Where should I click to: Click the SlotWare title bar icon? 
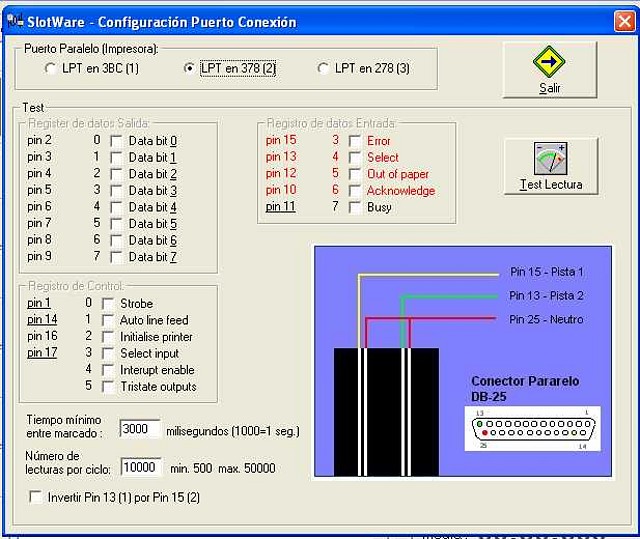[x=16, y=21]
